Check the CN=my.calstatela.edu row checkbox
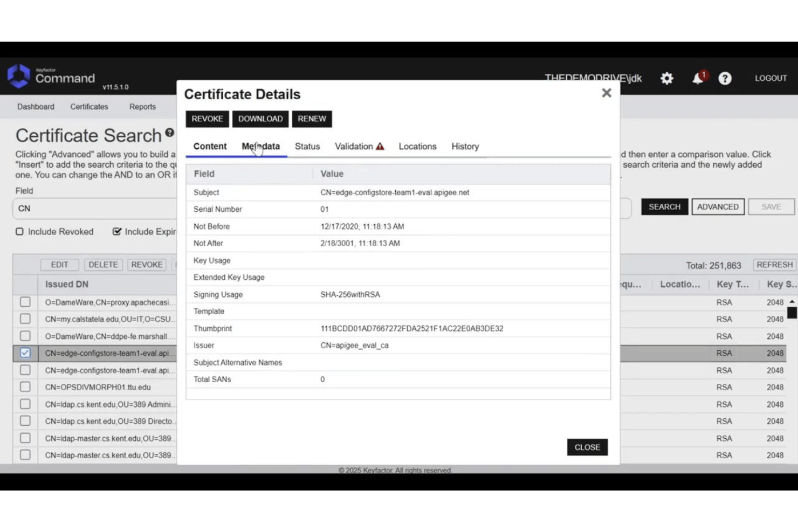 [x=25, y=319]
